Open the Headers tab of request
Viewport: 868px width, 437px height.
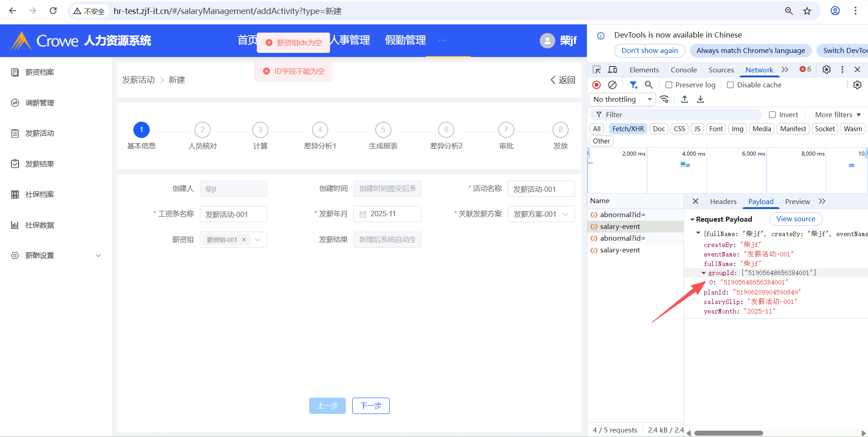click(723, 202)
